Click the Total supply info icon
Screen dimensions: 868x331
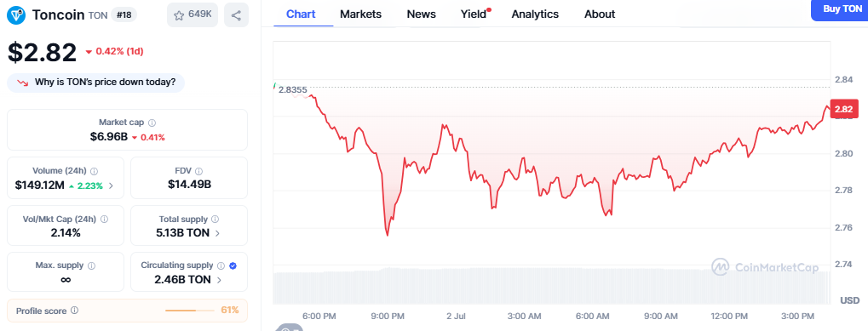[x=216, y=220]
